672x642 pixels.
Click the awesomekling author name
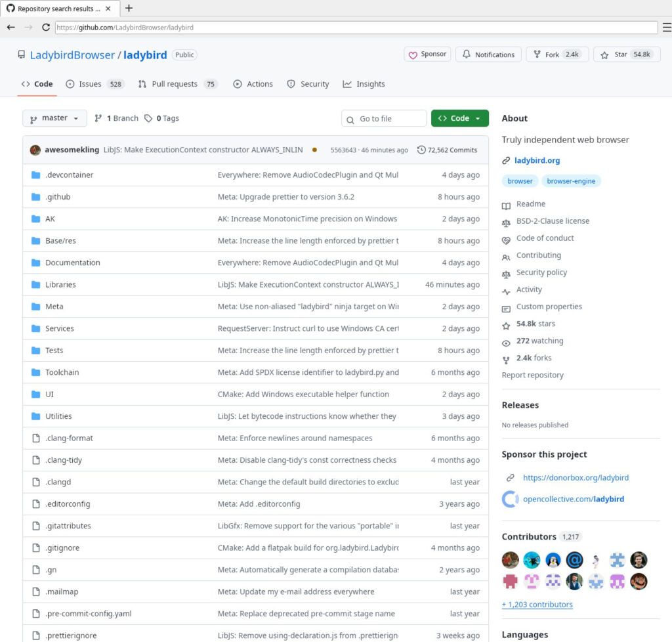pos(72,150)
